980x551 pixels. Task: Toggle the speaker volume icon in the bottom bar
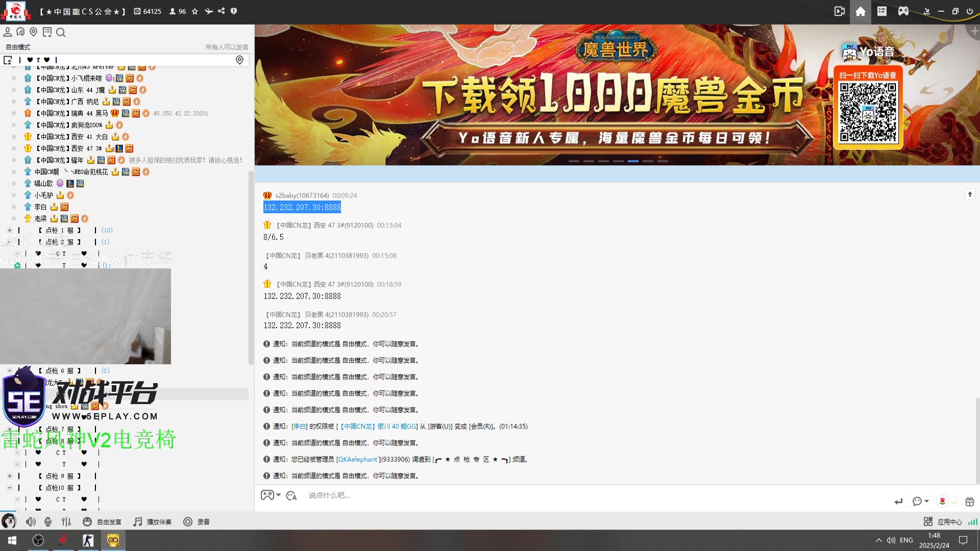(31, 521)
